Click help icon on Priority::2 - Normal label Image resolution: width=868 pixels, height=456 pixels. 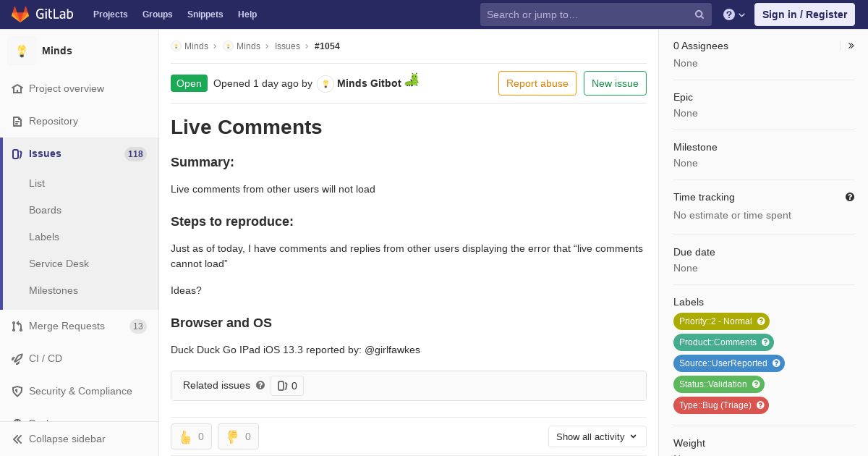coord(761,321)
